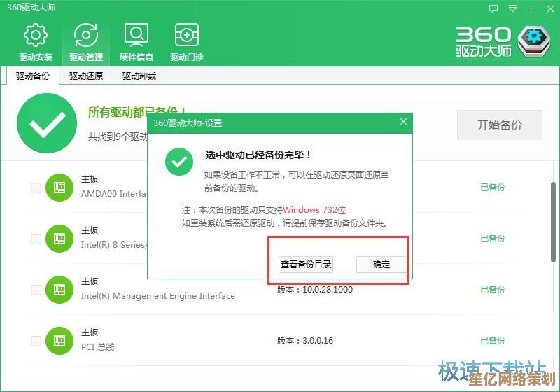This screenshot has height=392, width=560.
Task: Click the large green all-backed-up checkmark
Action: pos(47,123)
